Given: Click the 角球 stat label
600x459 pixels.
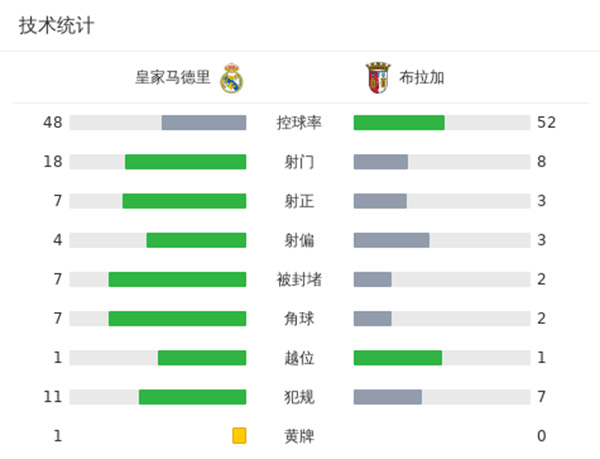Looking at the screenshot, I should tap(299, 318).
